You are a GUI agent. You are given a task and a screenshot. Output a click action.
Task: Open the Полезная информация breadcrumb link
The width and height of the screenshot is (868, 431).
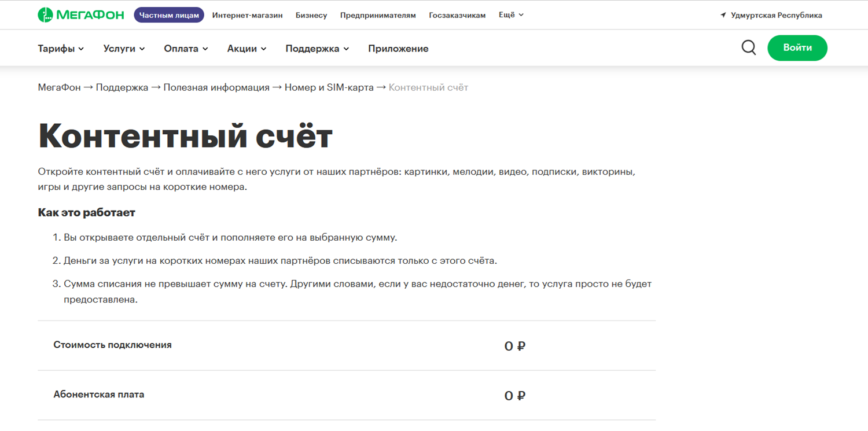(216, 87)
